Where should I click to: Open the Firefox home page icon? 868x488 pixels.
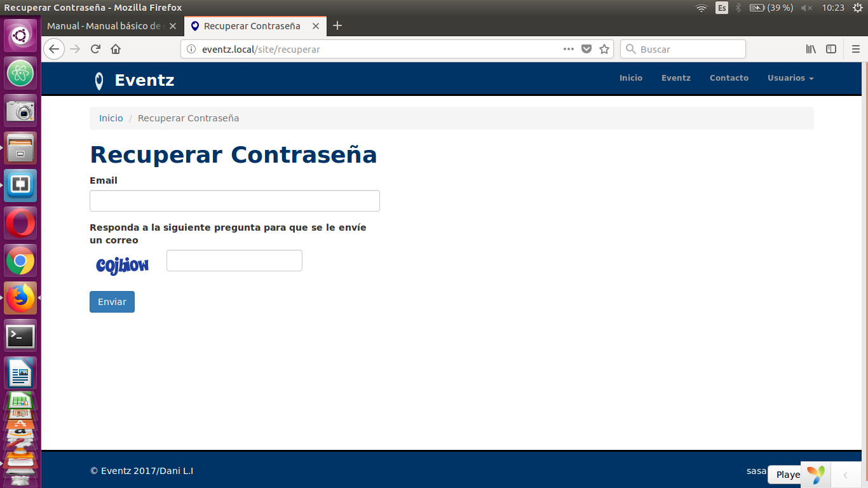pyautogui.click(x=116, y=49)
